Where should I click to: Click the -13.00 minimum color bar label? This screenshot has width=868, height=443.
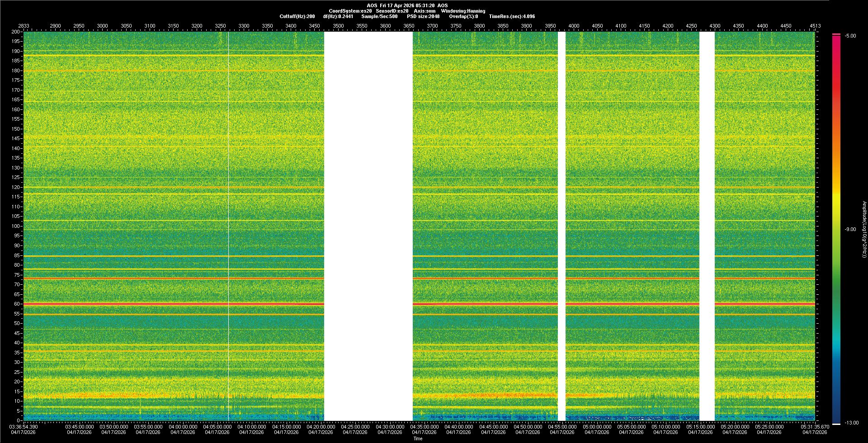(851, 423)
